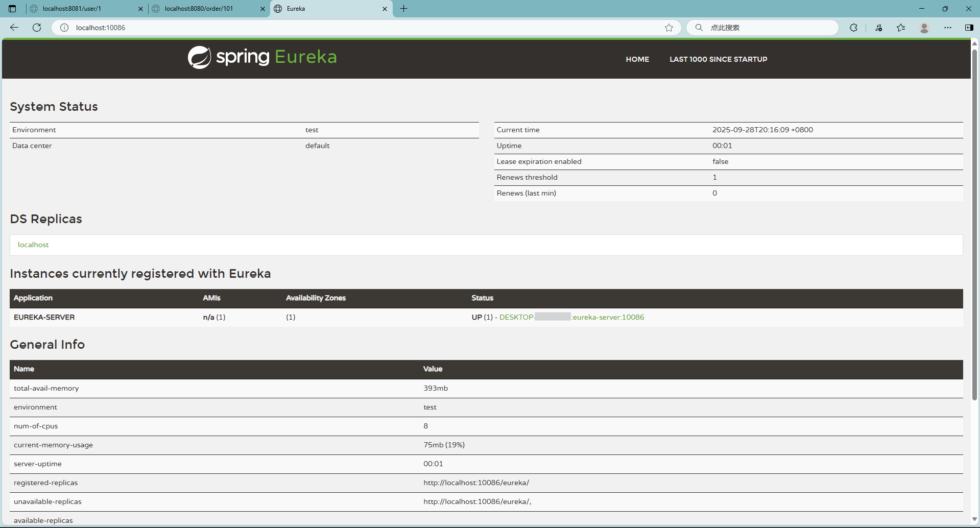Open browser settings and more menu

tap(948, 28)
